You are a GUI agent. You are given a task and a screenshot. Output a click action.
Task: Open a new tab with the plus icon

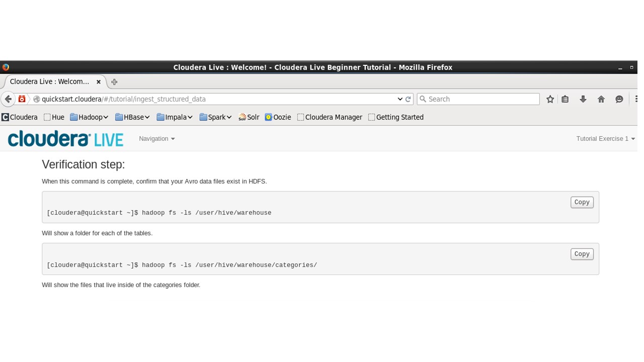[x=114, y=81]
